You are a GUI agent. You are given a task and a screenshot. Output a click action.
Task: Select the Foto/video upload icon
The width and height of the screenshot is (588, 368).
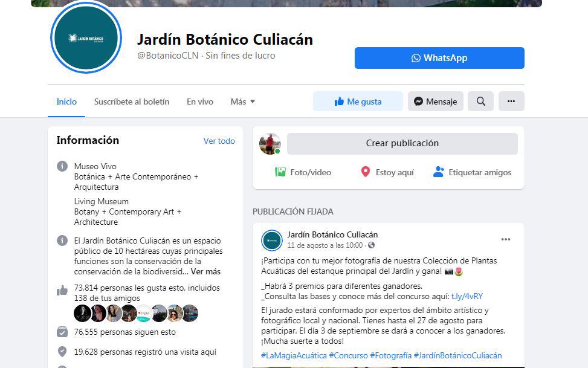click(x=282, y=172)
